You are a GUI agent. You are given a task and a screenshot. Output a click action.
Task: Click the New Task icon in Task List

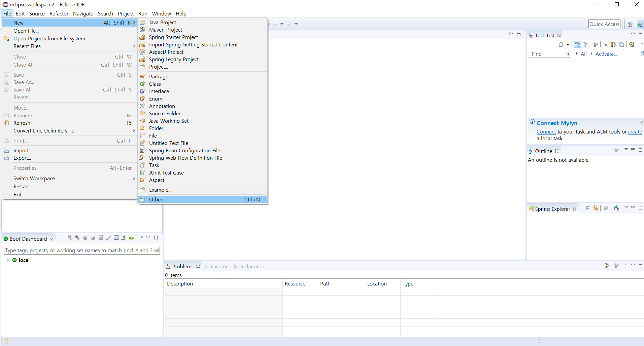coord(561,44)
